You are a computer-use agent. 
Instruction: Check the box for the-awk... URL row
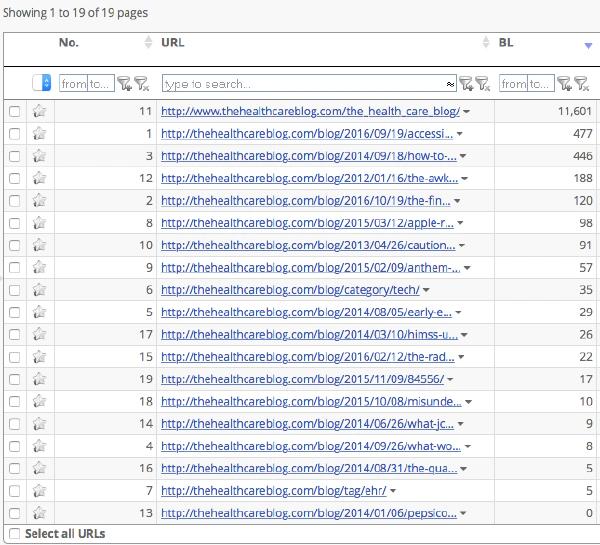tap(15, 178)
